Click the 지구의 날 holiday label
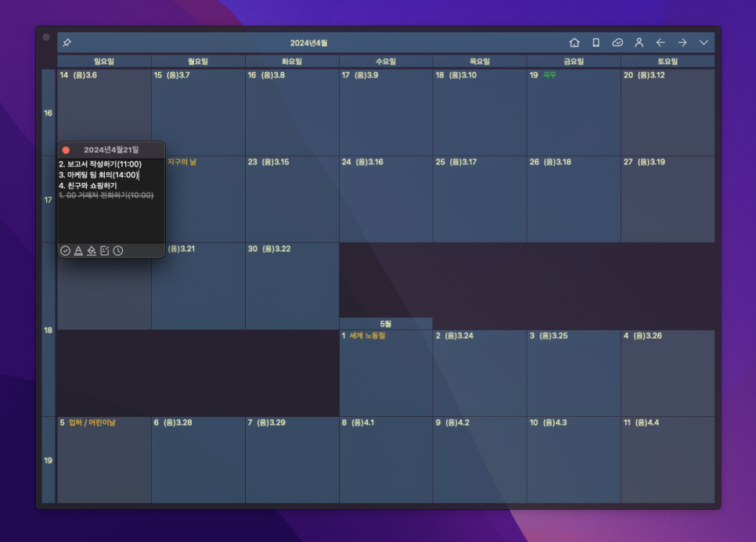This screenshot has width=756, height=542. point(182,162)
